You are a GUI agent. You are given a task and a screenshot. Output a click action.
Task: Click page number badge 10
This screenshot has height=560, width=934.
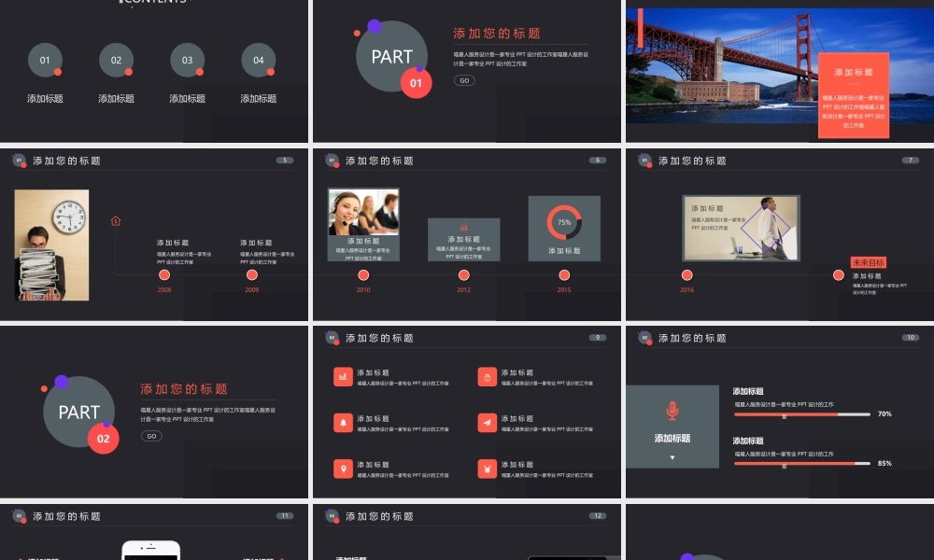click(x=910, y=338)
